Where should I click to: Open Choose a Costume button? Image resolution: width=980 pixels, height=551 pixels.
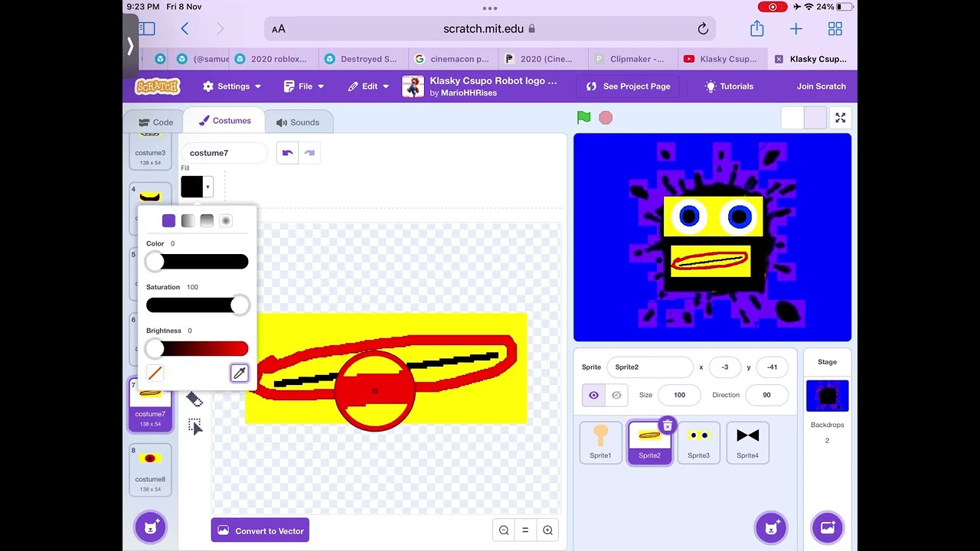[151, 527]
